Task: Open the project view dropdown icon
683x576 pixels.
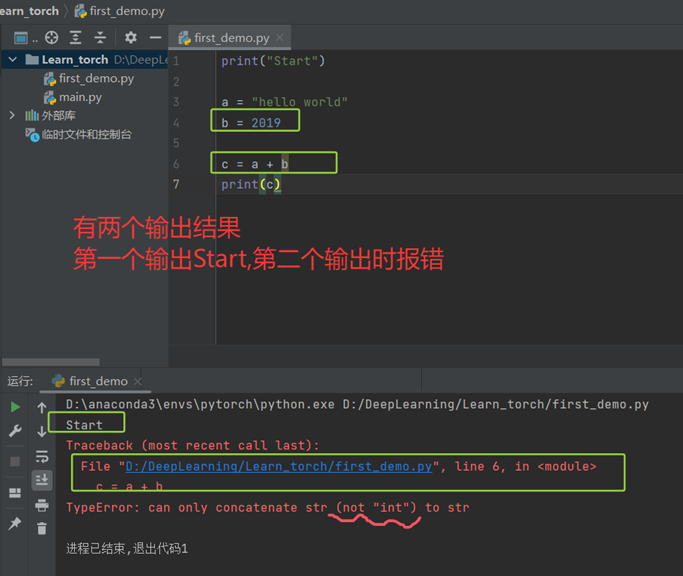Action: pos(21,38)
